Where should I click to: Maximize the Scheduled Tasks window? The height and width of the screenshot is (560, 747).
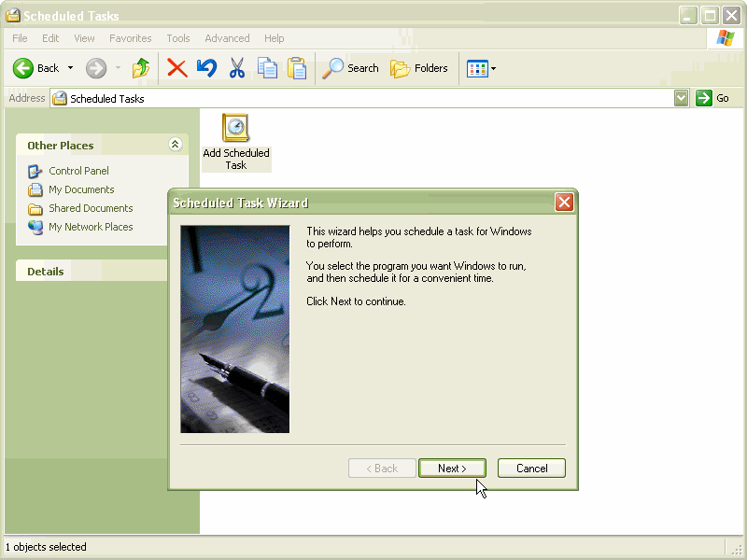[710, 15]
